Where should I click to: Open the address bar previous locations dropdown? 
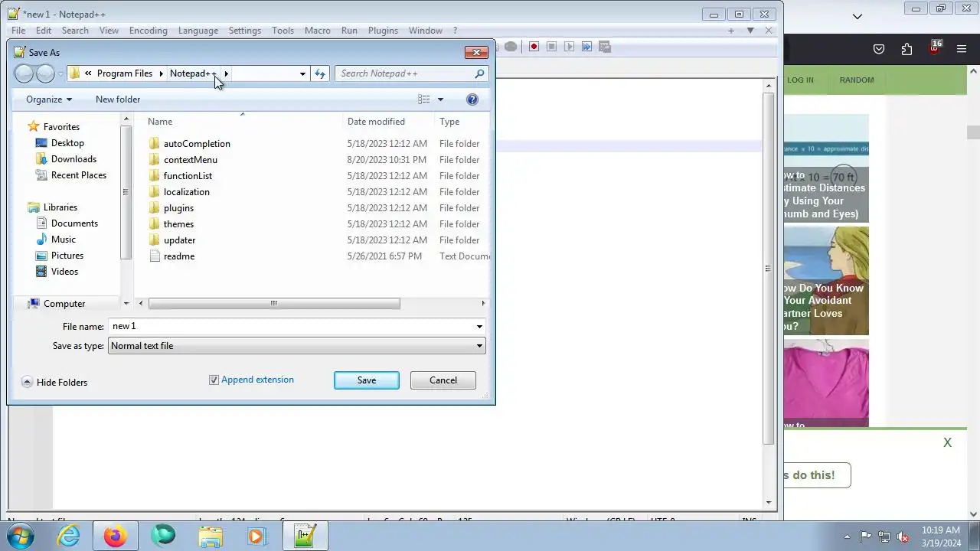(302, 73)
